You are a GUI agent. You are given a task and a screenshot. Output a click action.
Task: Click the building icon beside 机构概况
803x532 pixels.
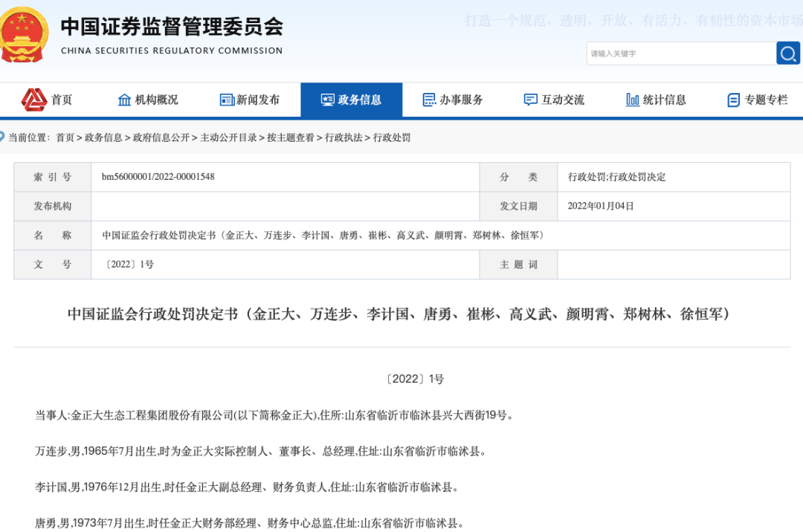124,100
